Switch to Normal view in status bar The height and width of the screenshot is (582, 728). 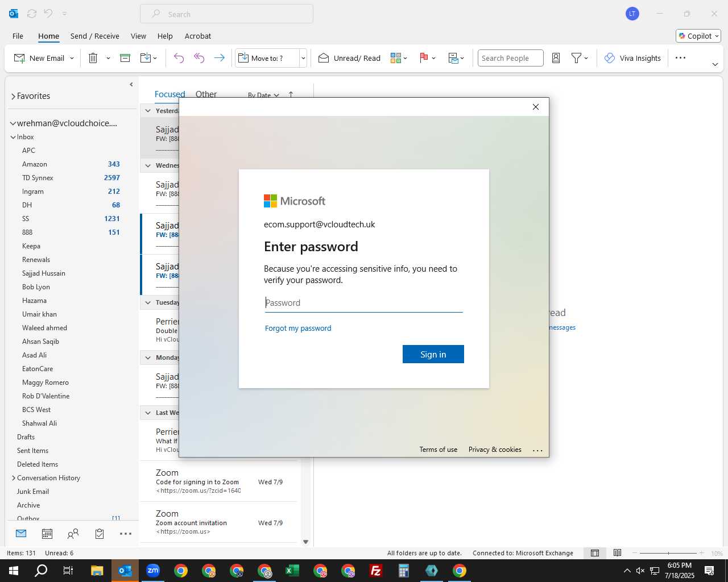click(595, 553)
